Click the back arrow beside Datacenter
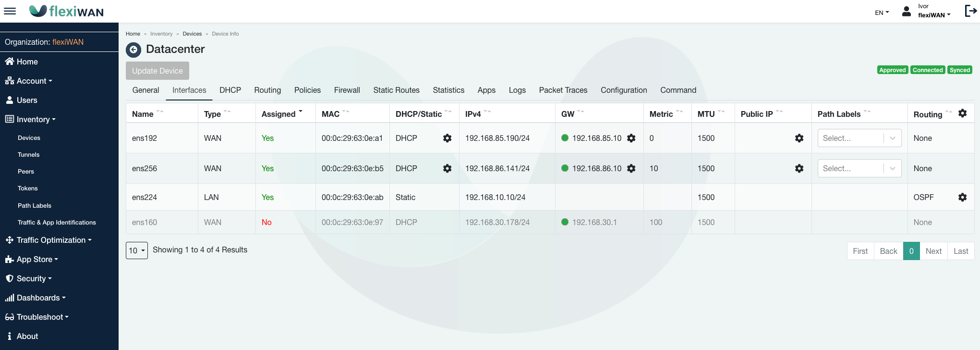The image size is (980, 350). [x=133, y=50]
